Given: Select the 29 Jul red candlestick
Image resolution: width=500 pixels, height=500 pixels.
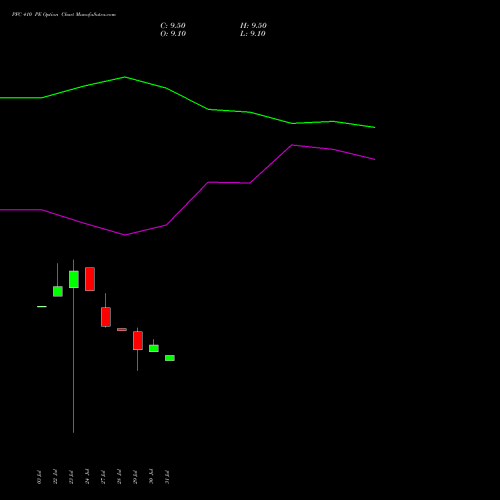Looking at the screenshot, I should click(138, 340).
